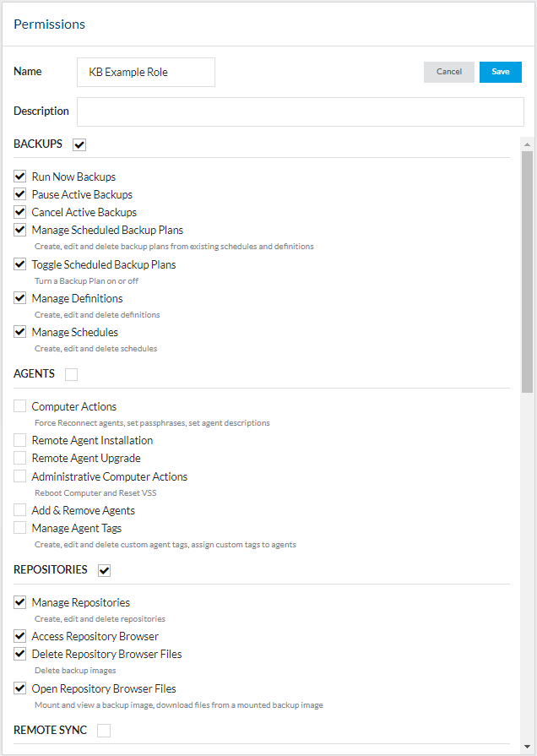Enable Administrative Computer Actions
This screenshot has height=756, width=537.
tap(20, 476)
